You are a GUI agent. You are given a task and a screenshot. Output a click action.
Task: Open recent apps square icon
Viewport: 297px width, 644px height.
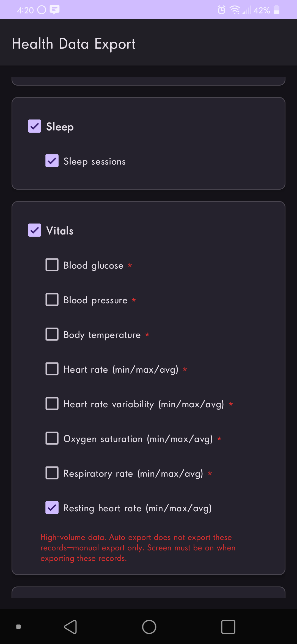tap(228, 627)
